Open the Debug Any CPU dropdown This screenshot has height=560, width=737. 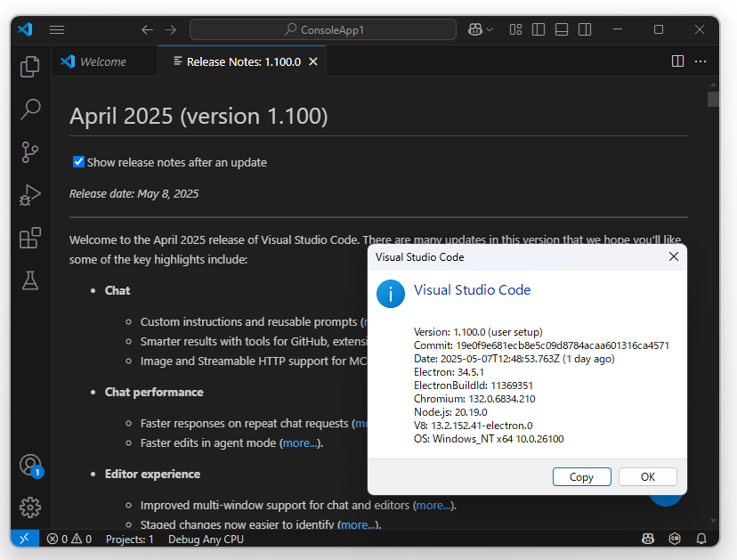pyautogui.click(x=206, y=539)
